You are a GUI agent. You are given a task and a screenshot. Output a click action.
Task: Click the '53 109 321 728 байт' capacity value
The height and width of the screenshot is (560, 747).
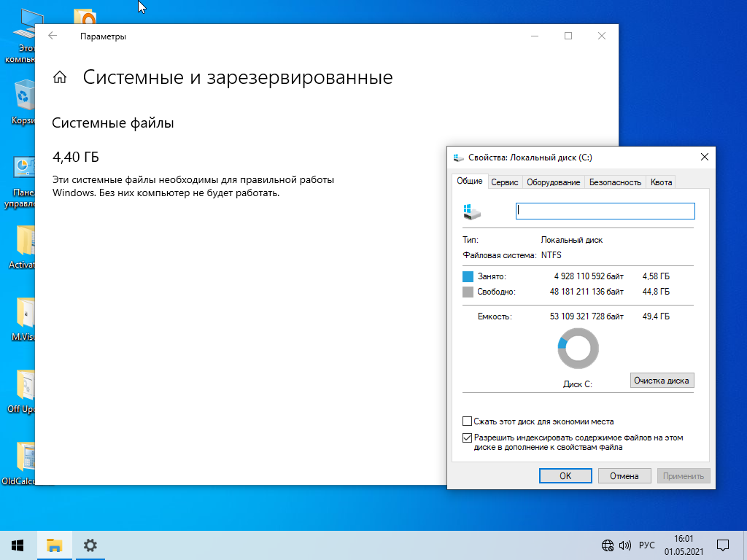[x=587, y=316]
